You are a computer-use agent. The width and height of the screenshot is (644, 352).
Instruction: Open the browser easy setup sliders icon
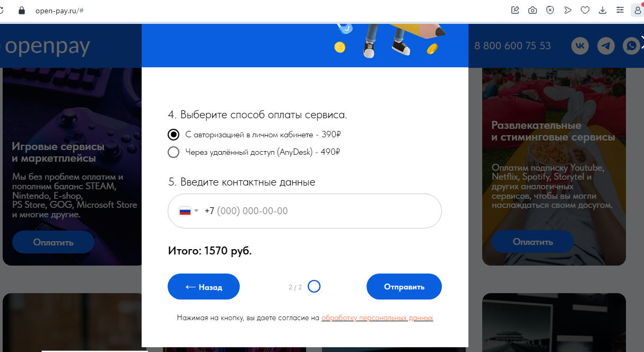pos(620,10)
